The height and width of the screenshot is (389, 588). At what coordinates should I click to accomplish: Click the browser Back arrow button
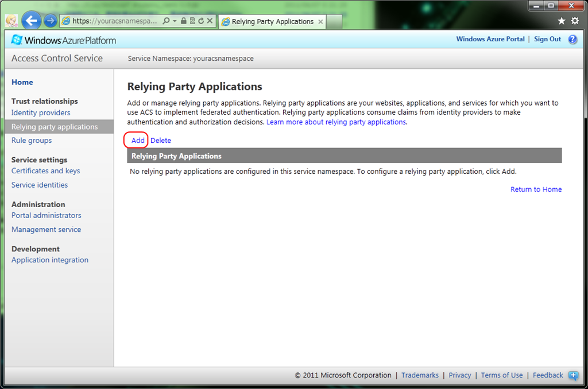31,21
